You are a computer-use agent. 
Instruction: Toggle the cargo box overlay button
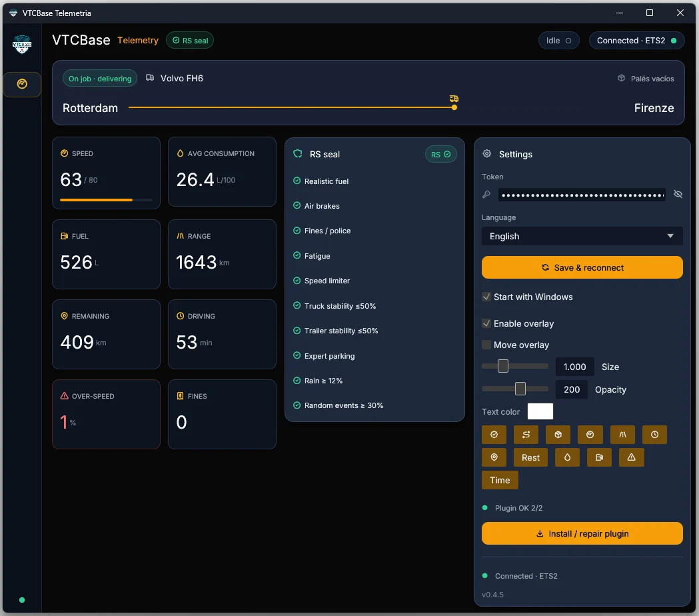[x=558, y=435]
